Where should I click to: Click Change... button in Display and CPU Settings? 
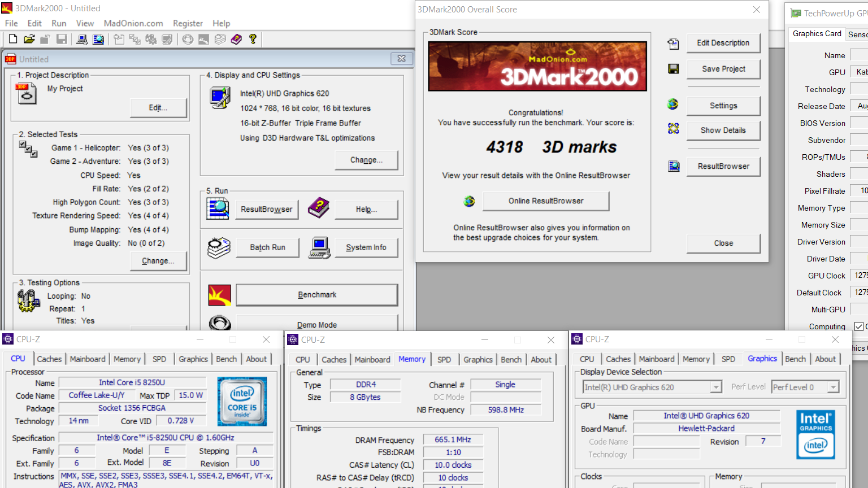pos(366,160)
